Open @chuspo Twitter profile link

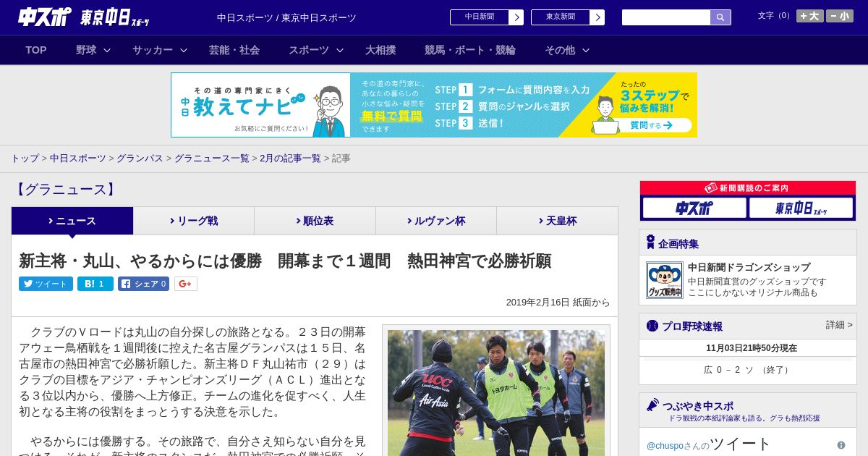coord(665,446)
